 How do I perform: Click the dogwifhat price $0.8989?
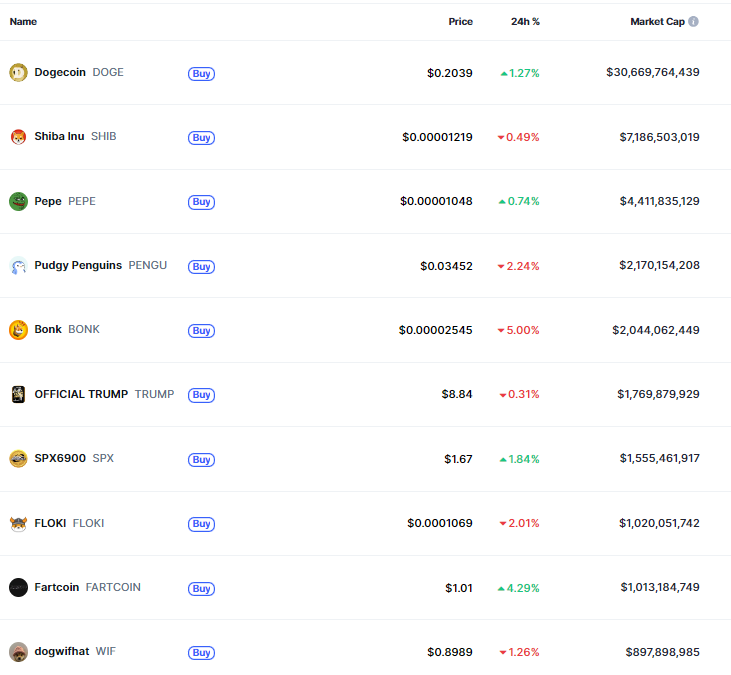pyautogui.click(x=450, y=652)
